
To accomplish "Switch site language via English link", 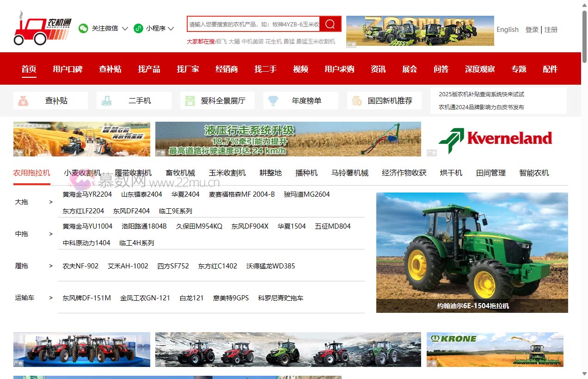I will pyautogui.click(x=507, y=29).
